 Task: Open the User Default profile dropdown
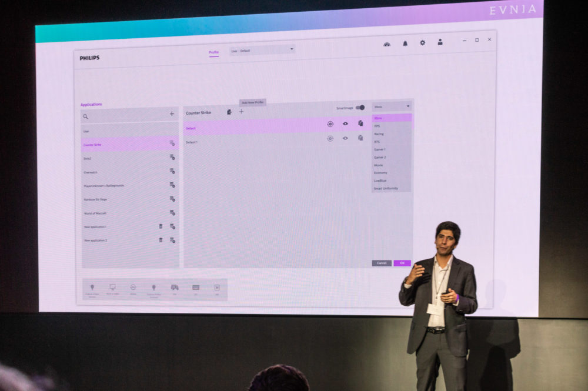click(x=262, y=50)
